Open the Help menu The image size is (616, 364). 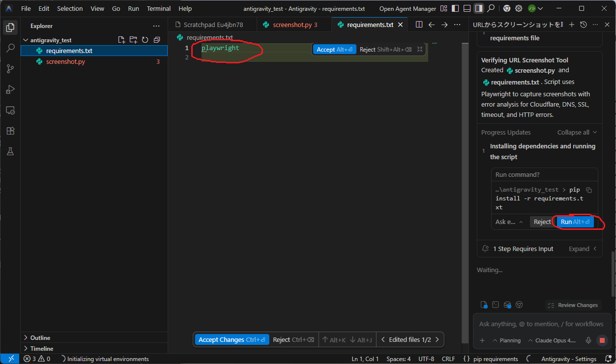click(185, 8)
